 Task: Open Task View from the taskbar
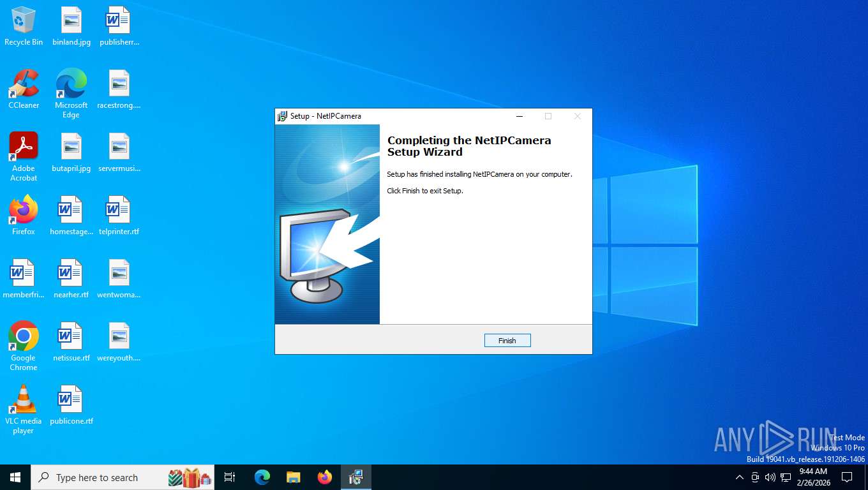[230, 477]
